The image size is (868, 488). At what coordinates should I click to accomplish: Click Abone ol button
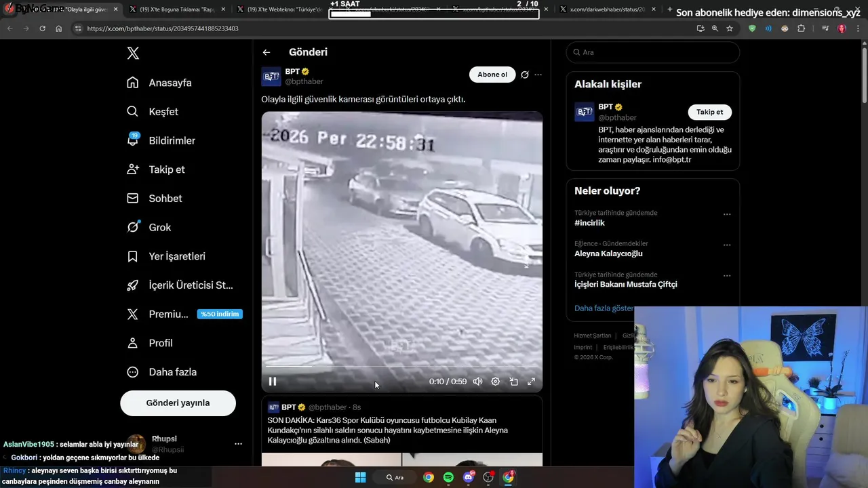coord(492,75)
